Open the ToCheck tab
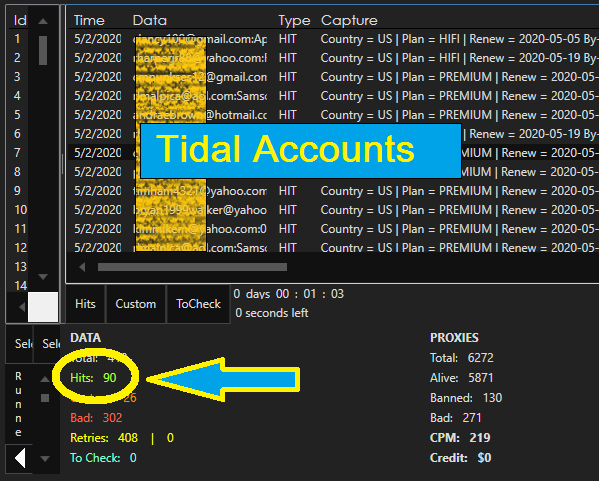This screenshot has height=481, width=599. [x=198, y=304]
